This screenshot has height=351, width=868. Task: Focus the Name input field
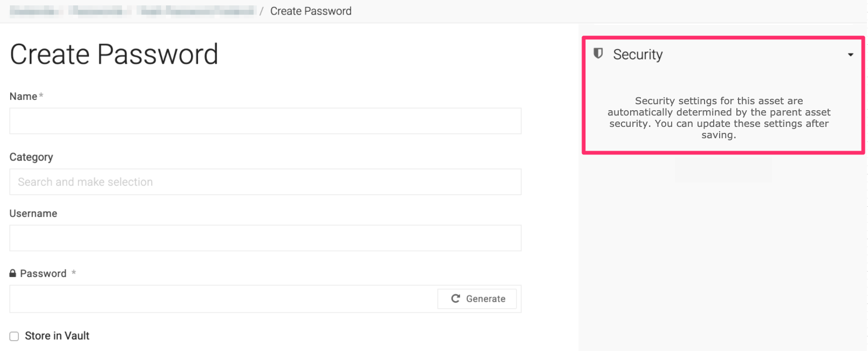[265, 121]
